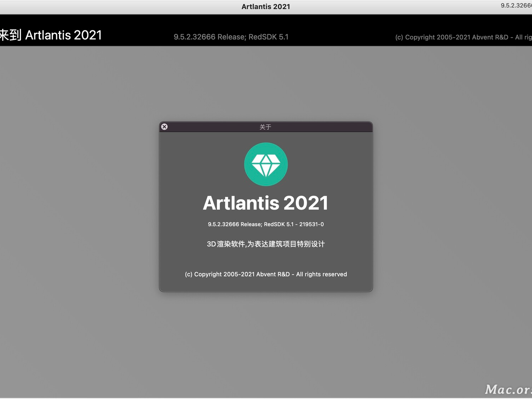The width and height of the screenshot is (532, 399).
Task: Click the 3D渲染软件 description line
Action: pyautogui.click(x=266, y=244)
